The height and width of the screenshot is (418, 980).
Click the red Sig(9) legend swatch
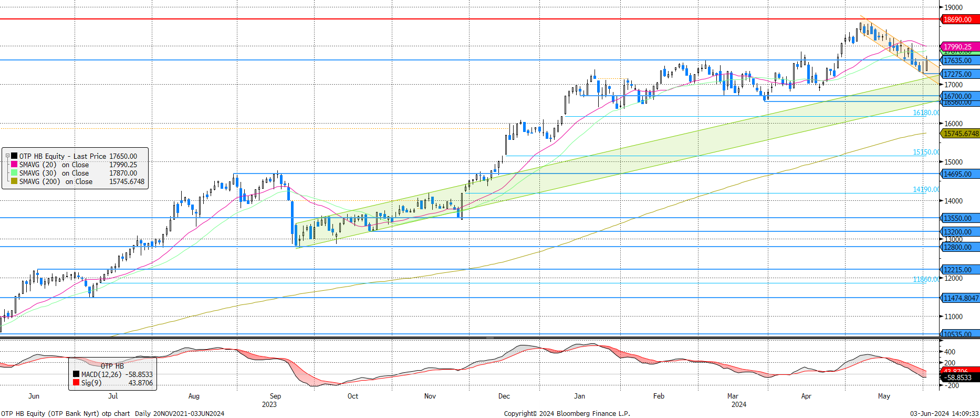click(x=76, y=383)
